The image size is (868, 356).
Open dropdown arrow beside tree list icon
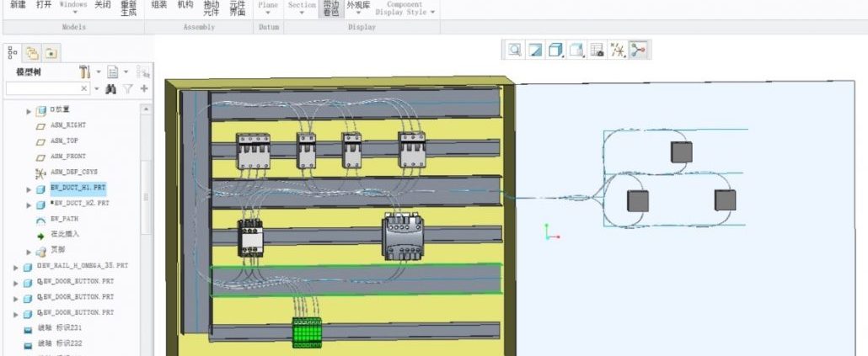click(x=126, y=72)
